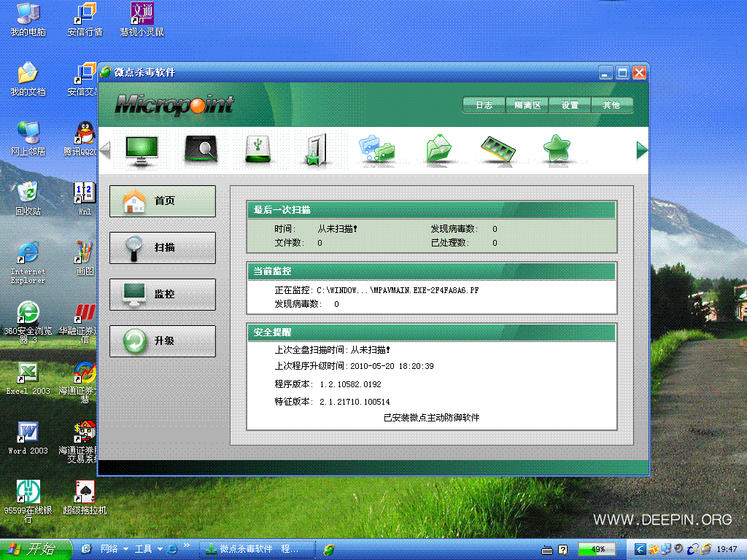Click the green monitor scan icon
Viewport: 747px width, 560px height.
[141, 149]
